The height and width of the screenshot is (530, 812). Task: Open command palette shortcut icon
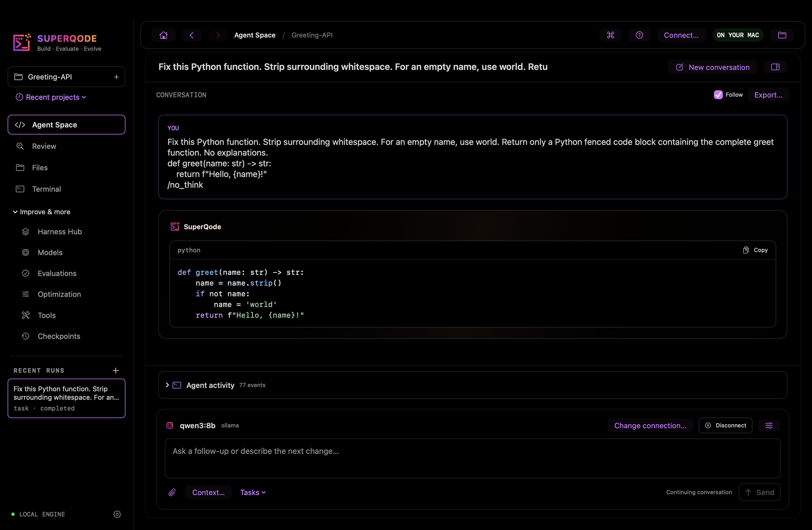coord(610,35)
